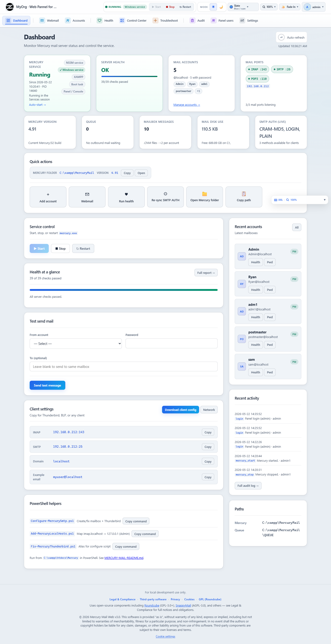Stop service from top status bar
Viewport: 331px width, 644px height.
pos(170,7)
